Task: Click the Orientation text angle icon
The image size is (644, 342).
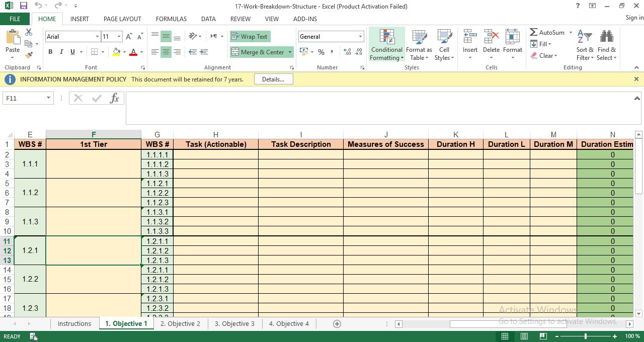Action: [x=193, y=36]
